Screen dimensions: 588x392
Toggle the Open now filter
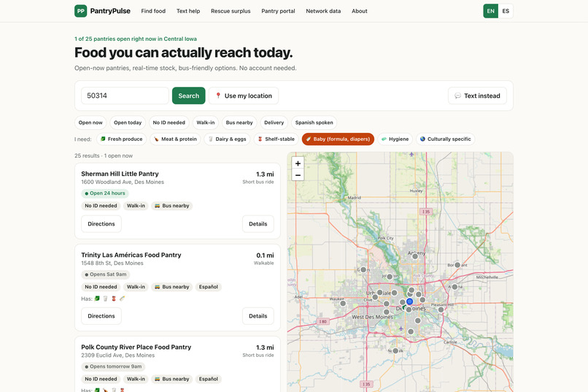click(x=90, y=123)
